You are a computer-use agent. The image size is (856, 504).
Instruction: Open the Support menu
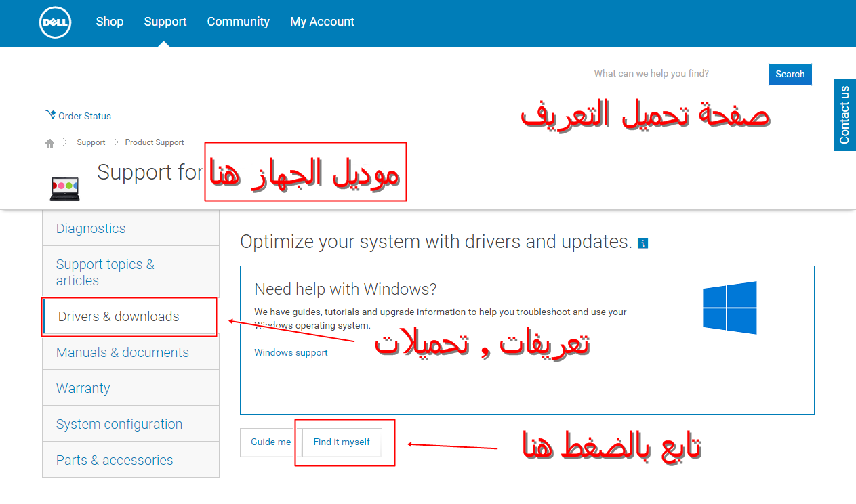point(165,22)
